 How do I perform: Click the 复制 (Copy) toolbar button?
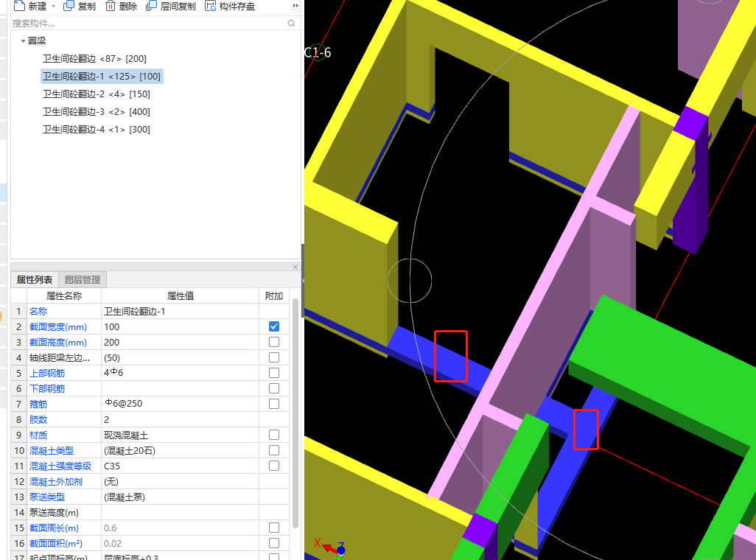tap(80, 7)
